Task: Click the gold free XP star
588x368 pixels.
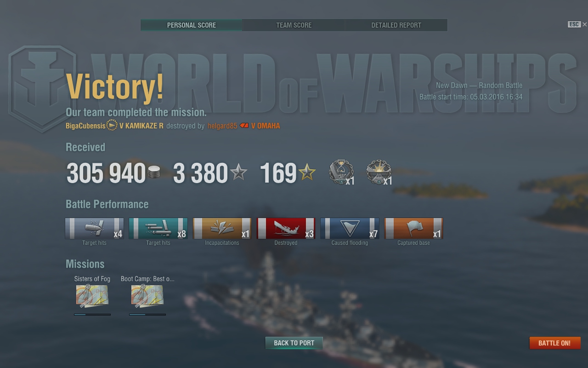Action: click(307, 173)
